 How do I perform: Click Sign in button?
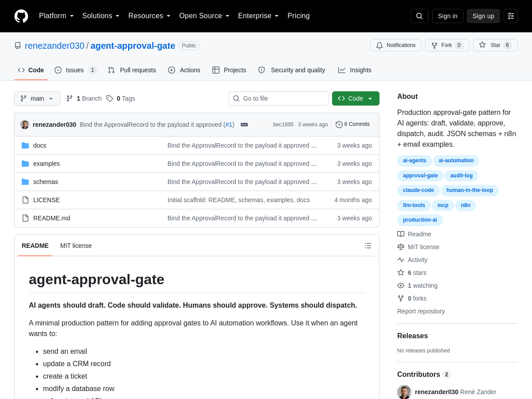pyautogui.click(x=448, y=16)
